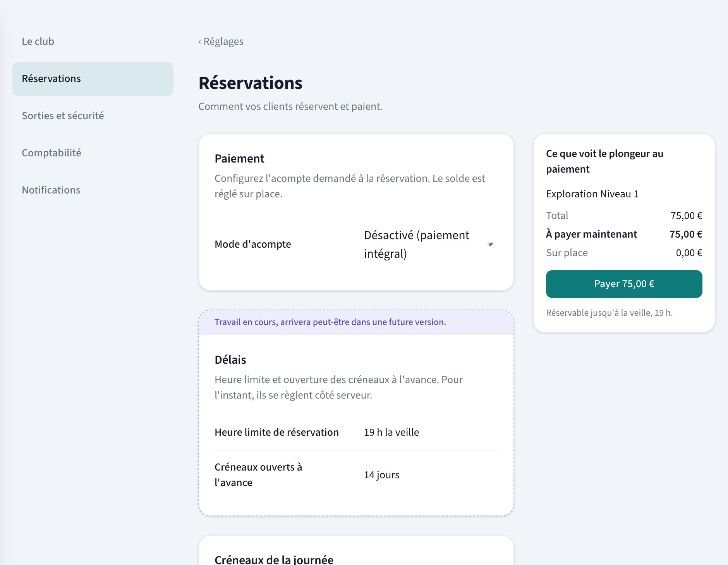Click the Payer 75,00 € button
The width and height of the screenshot is (728, 565).
[x=624, y=284]
